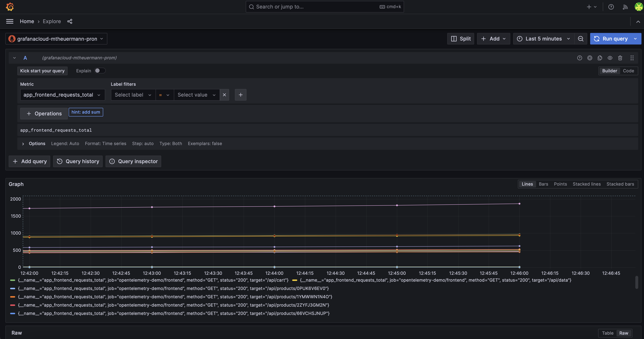
Task: Open the user profile avatar
Action: click(x=639, y=7)
